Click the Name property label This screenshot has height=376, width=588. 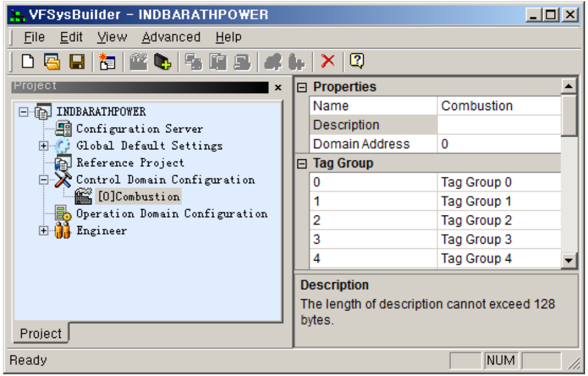coord(331,106)
